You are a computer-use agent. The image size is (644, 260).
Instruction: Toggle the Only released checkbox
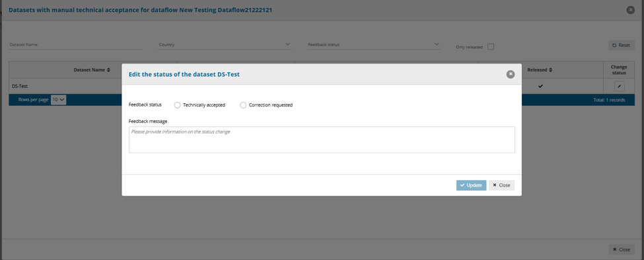click(x=490, y=46)
